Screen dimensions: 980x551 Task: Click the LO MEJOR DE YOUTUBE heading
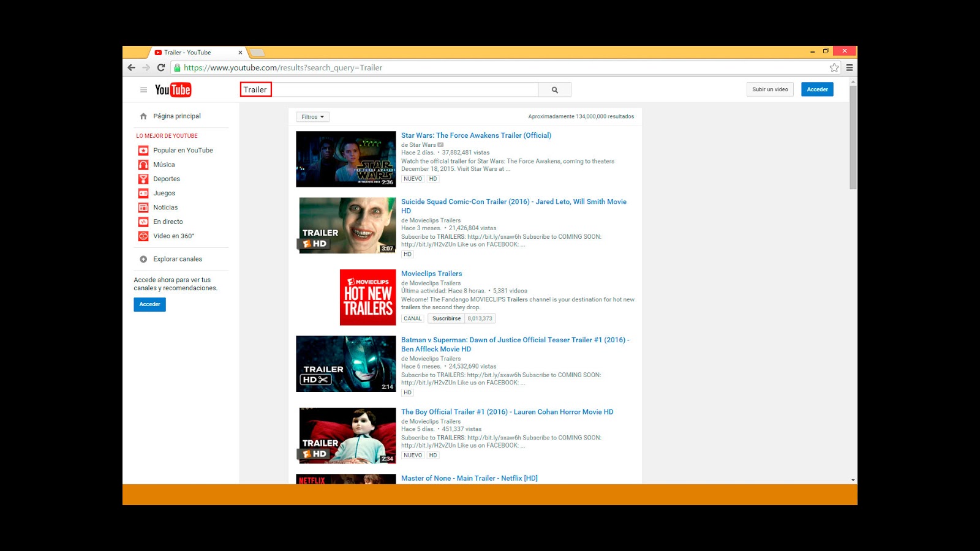tap(167, 136)
